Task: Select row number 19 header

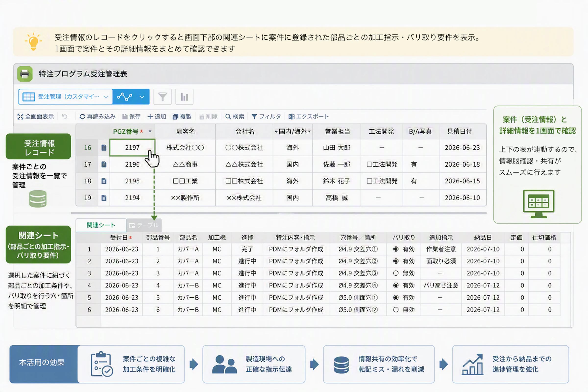Action: pos(87,198)
